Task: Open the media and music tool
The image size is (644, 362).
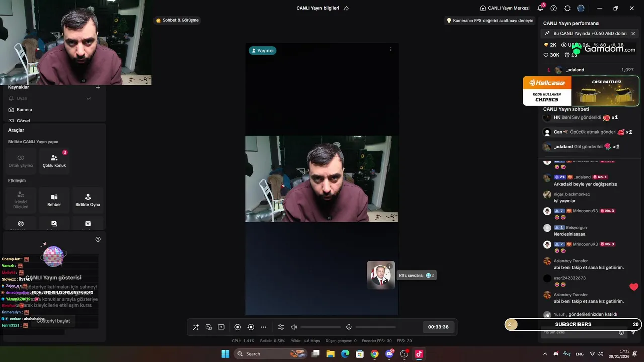Action: pos(208,327)
